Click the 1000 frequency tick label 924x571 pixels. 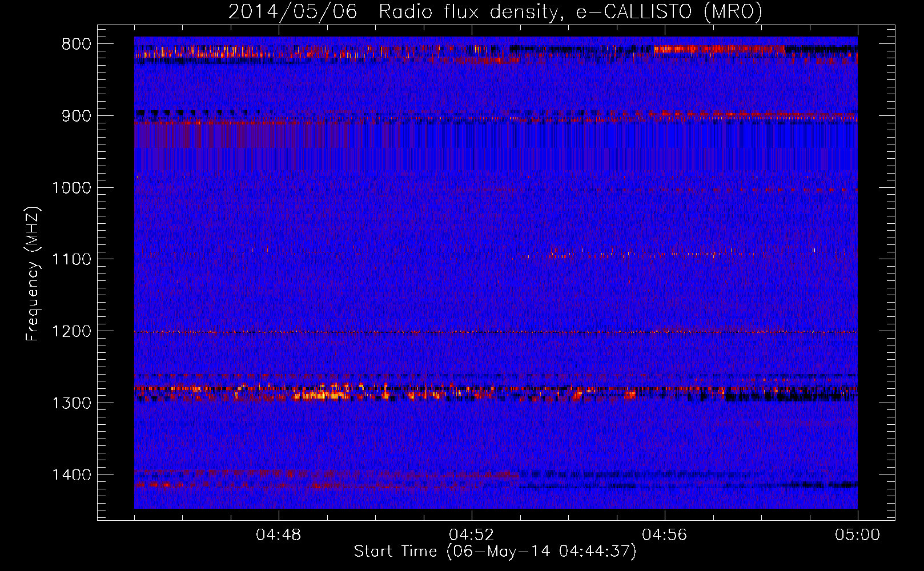71,188
